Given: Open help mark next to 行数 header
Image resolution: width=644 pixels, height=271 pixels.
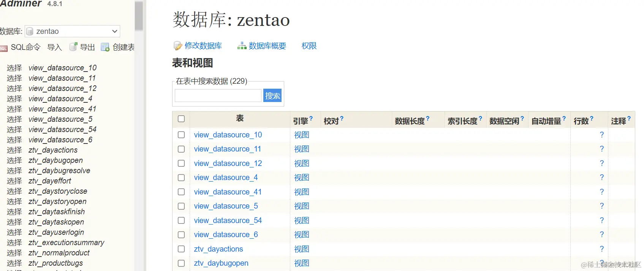Looking at the screenshot, I should 592,119.
